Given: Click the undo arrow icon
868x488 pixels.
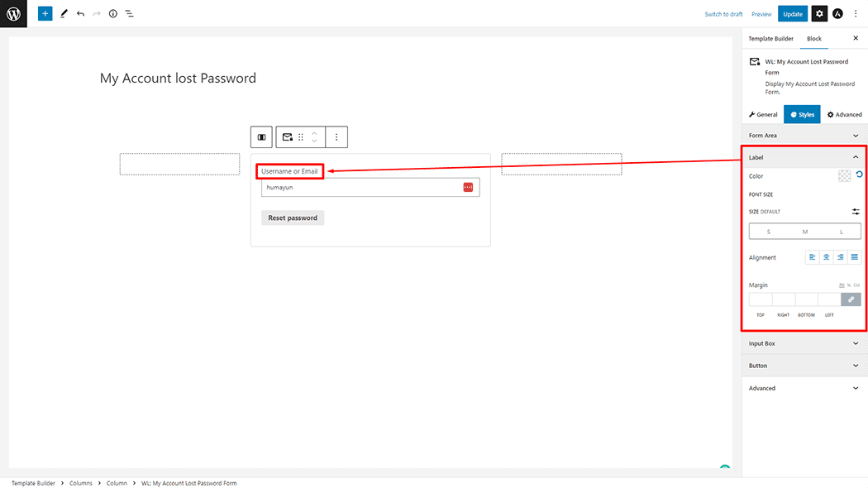Looking at the screenshot, I should (81, 14).
